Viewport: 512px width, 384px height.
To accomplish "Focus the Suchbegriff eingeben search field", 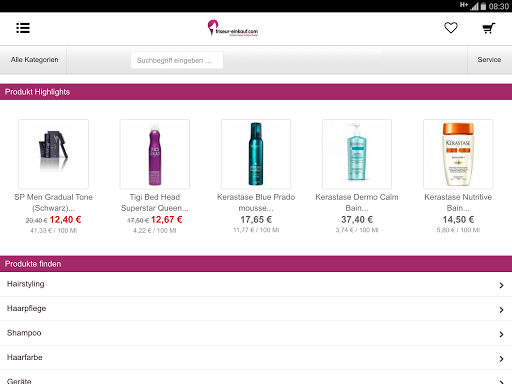I will (x=177, y=60).
